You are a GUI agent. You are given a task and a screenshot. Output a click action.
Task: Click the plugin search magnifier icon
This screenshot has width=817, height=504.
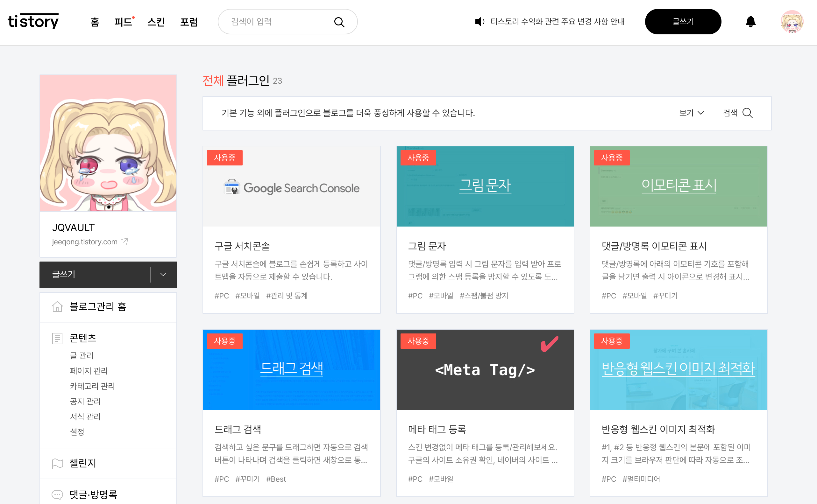coord(747,113)
